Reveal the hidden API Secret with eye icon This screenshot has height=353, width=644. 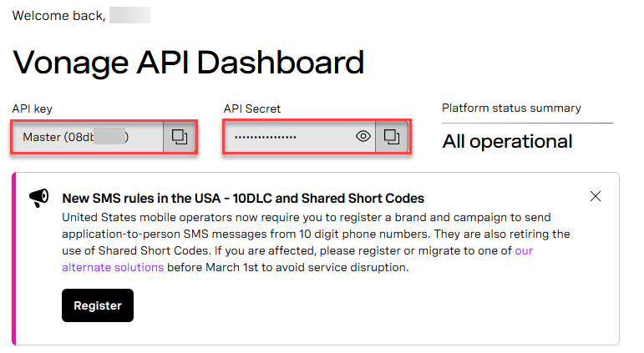point(363,136)
